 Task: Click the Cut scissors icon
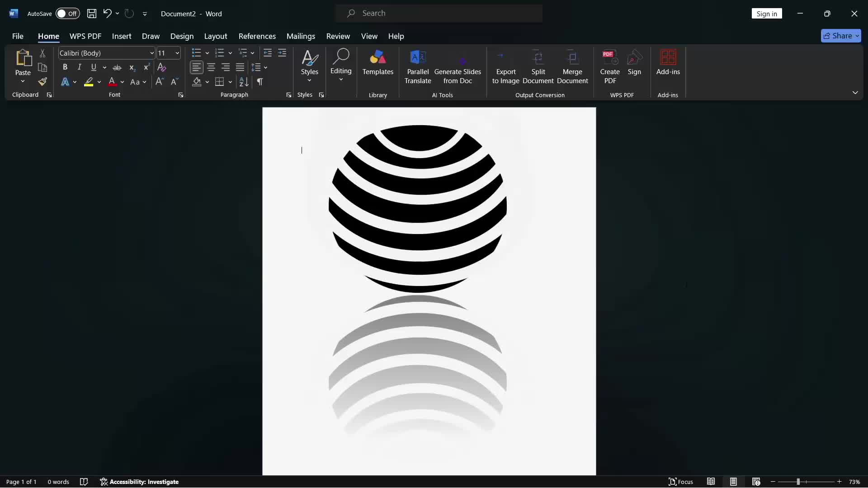coord(42,53)
